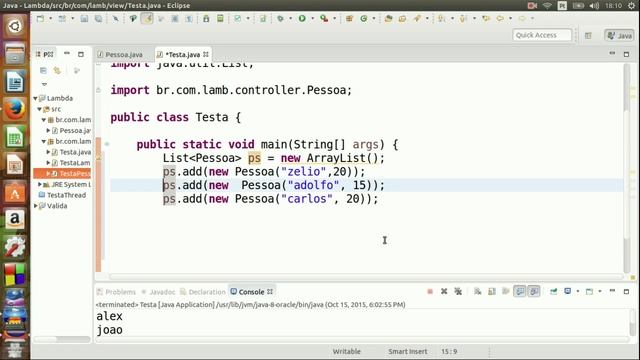Toggle Scroll Lock in Console toolbar
Screen dimensions: 640x360
492,291
